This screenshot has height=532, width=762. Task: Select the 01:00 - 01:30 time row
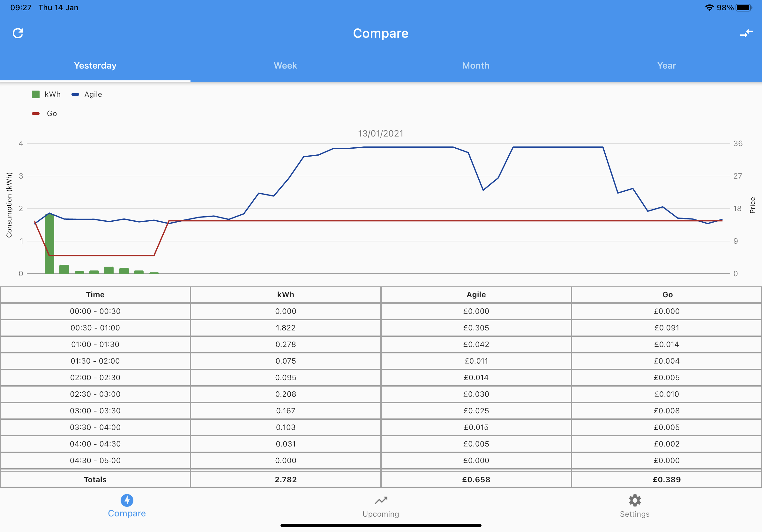point(95,344)
